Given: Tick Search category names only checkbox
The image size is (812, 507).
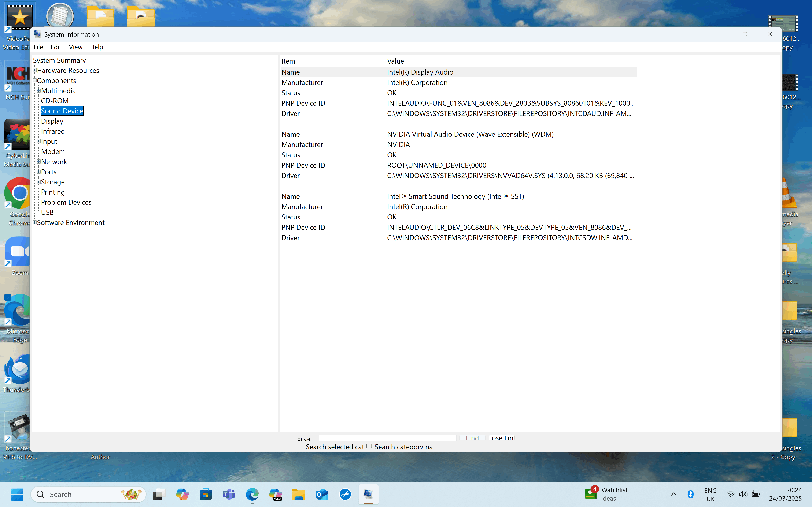Looking at the screenshot, I should (x=369, y=446).
